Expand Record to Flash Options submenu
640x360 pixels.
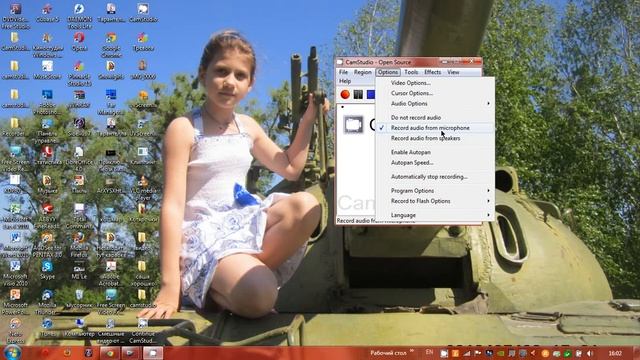pyautogui.click(x=435, y=201)
